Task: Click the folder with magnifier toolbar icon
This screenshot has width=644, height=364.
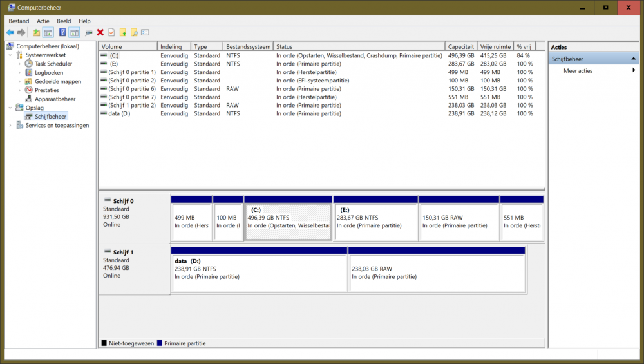Action: pos(134,32)
